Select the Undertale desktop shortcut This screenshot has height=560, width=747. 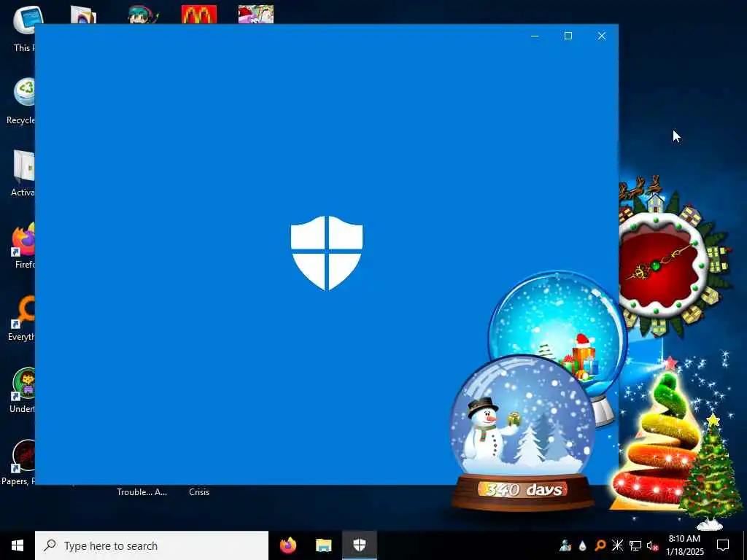tap(23, 391)
